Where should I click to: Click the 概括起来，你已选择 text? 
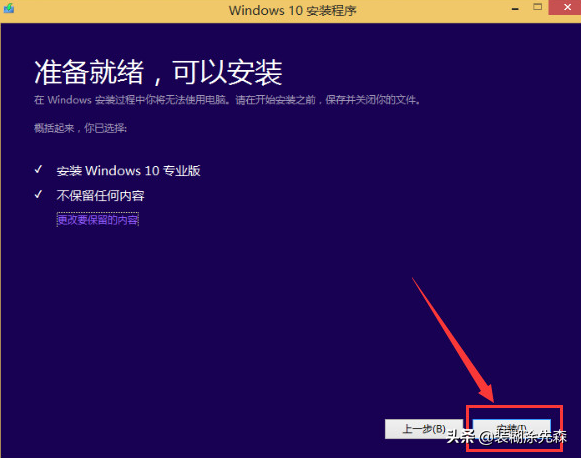(x=80, y=128)
